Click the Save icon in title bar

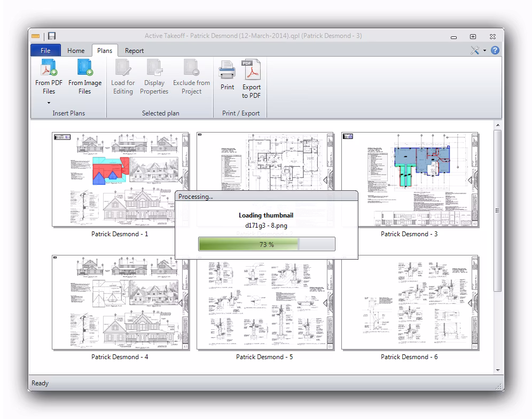coord(52,36)
